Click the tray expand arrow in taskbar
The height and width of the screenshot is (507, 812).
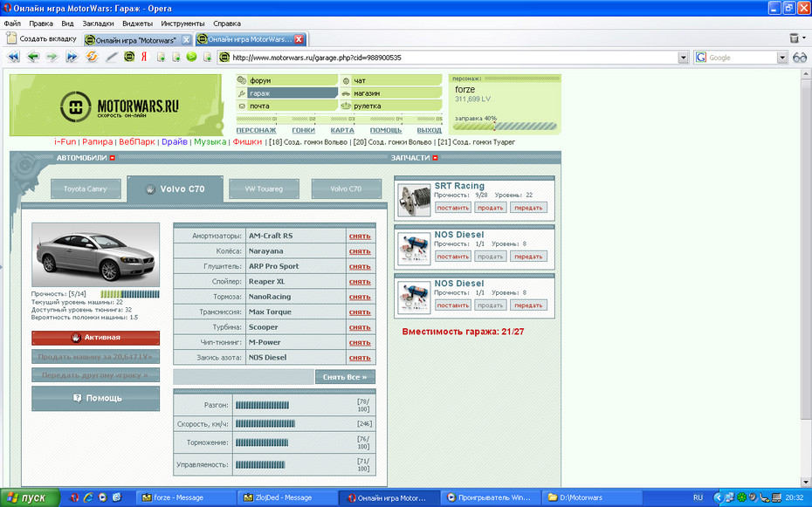[x=718, y=497]
